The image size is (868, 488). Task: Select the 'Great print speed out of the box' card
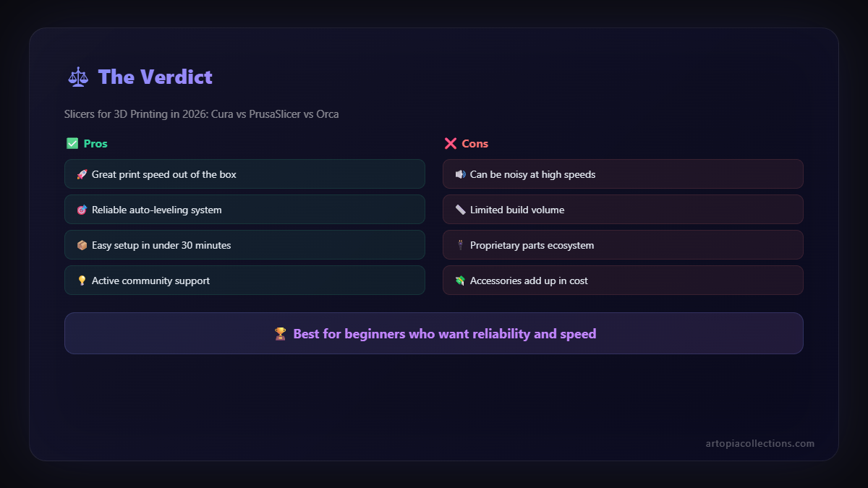click(x=244, y=174)
